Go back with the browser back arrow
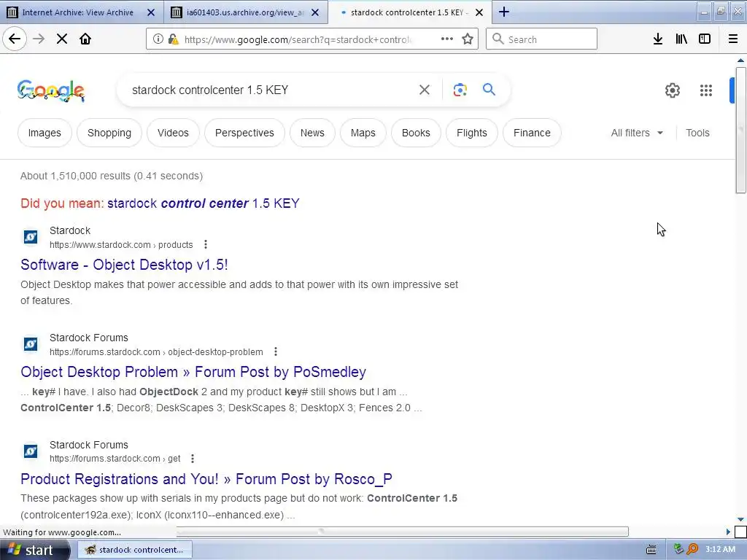The height and width of the screenshot is (560, 747). 15,39
